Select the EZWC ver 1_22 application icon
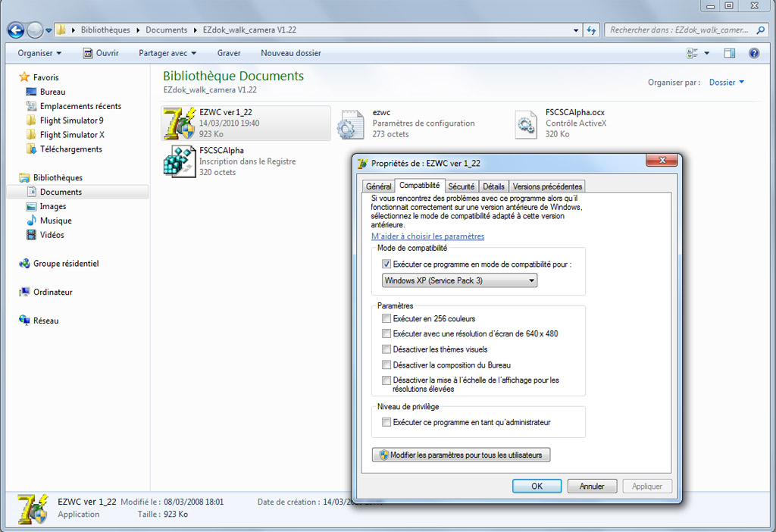Screen dimensions: 776x532 click(180, 124)
